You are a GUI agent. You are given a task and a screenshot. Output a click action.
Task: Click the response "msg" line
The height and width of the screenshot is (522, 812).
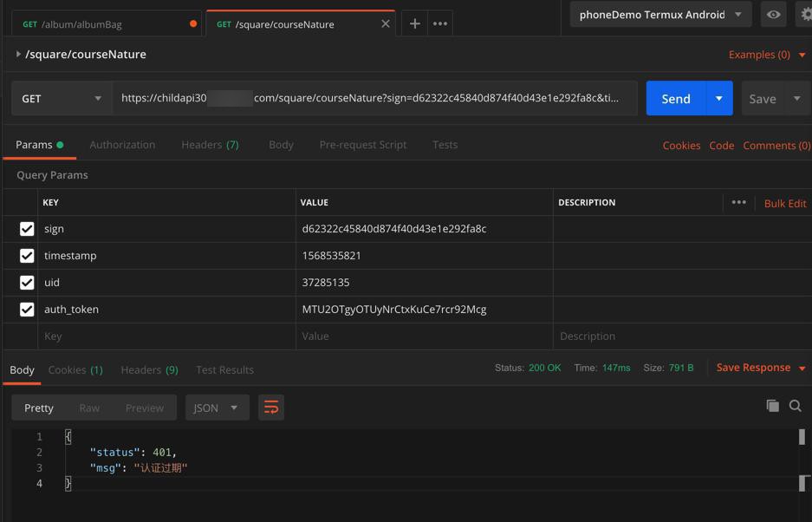coord(139,467)
